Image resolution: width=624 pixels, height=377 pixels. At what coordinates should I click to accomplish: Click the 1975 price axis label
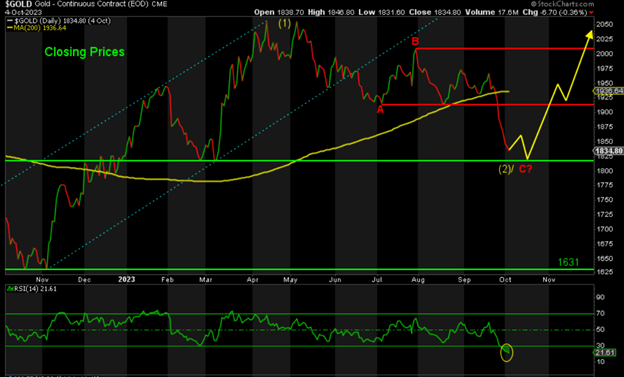[604, 68]
